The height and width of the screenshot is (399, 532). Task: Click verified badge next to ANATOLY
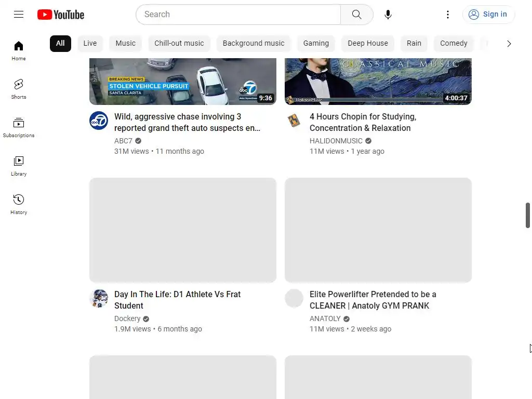(x=347, y=319)
